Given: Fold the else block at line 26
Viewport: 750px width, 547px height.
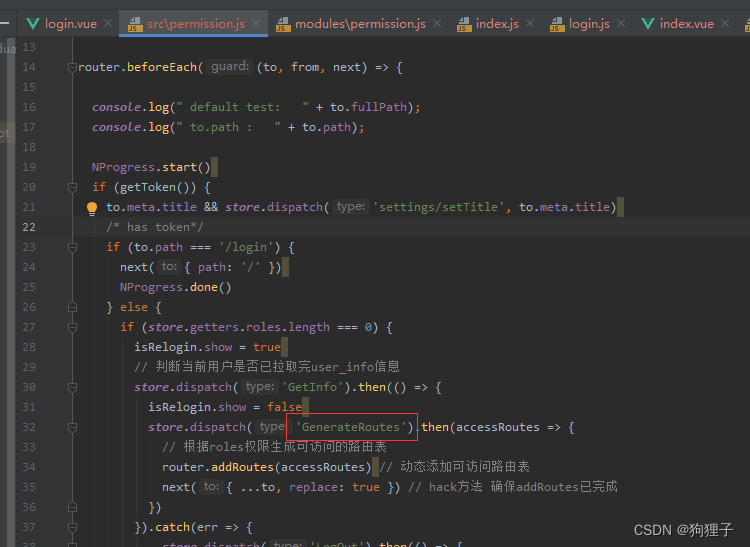Looking at the screenshot, I should 72,307.
